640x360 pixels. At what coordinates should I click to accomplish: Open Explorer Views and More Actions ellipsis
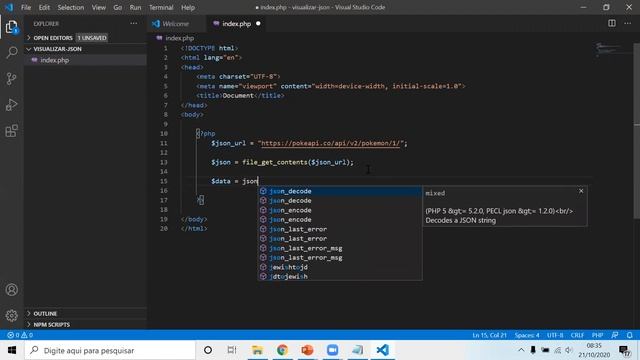pyautogui.click(x=133, y=24)
